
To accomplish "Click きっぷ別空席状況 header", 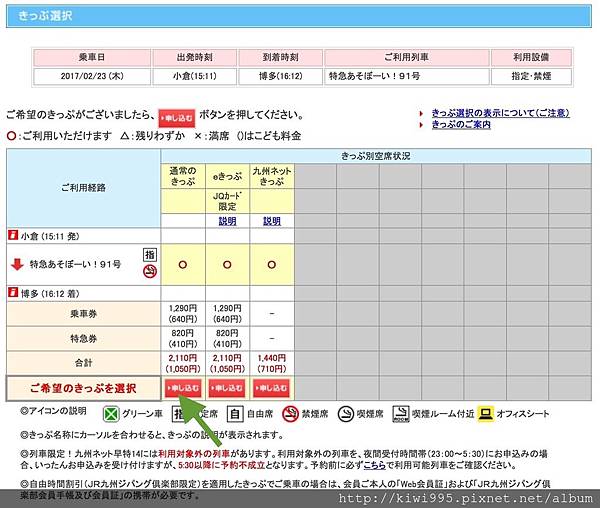I will [376, 156].
